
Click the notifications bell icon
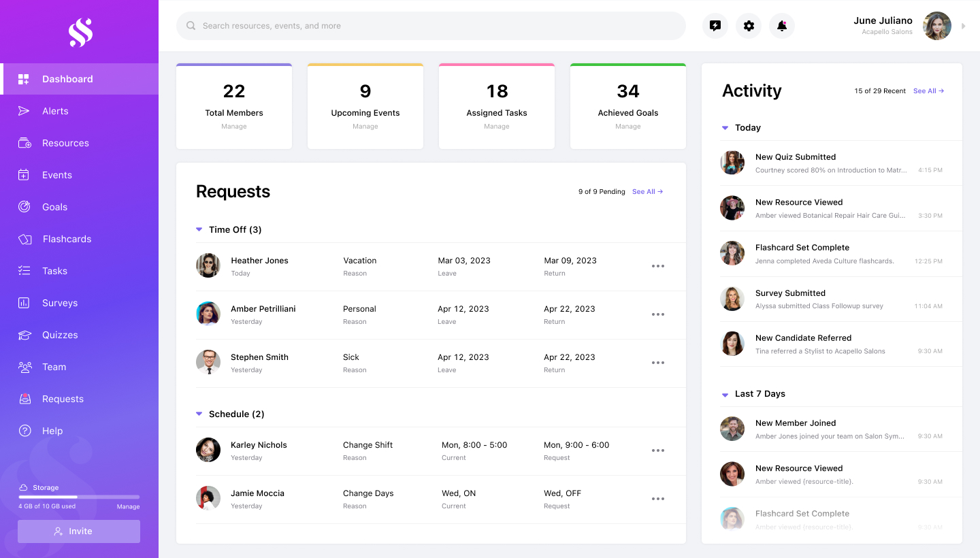coord(781,26)
